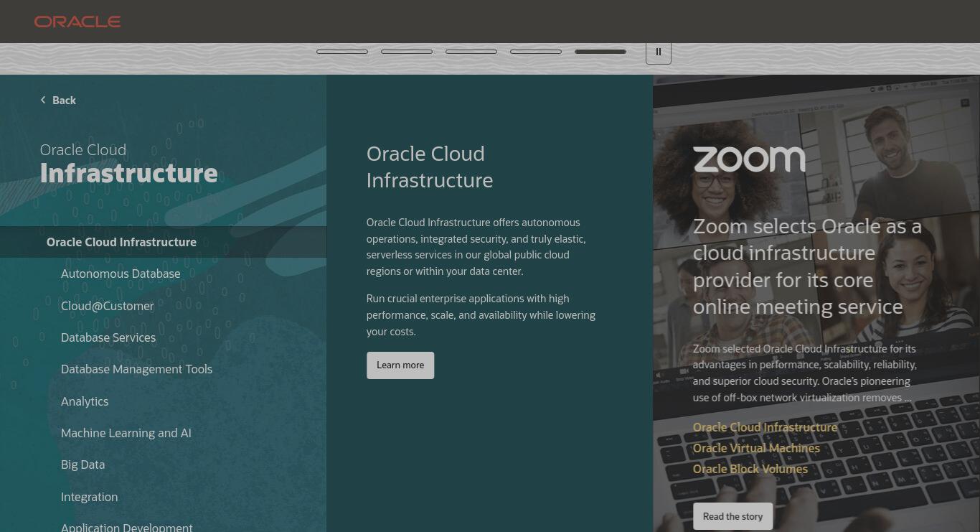Open Big Data menu entry
The width and height of the screenshot is (980, 532).
(83, 465)
